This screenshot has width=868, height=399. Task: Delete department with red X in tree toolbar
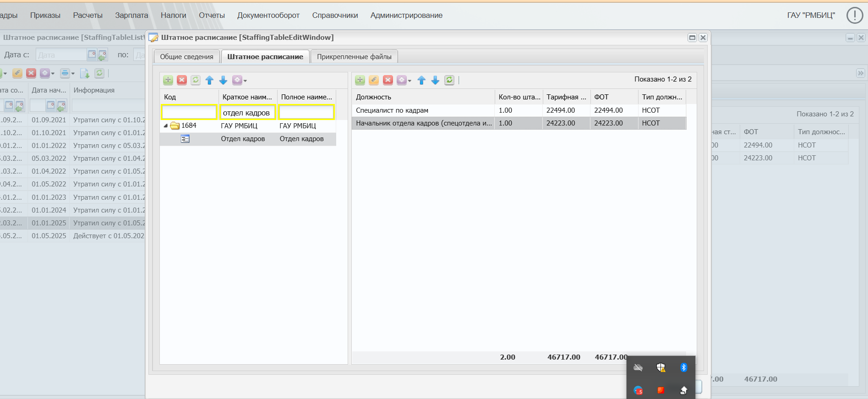(182, 80)
